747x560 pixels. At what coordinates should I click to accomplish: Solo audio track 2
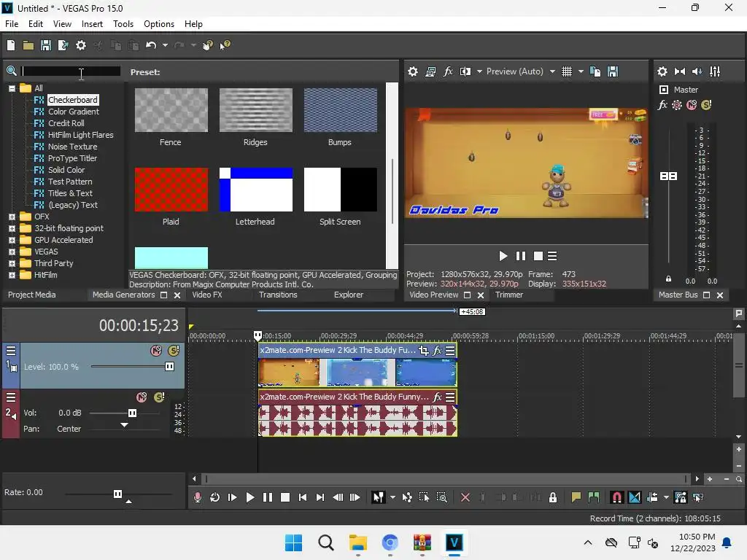[159, 397]
